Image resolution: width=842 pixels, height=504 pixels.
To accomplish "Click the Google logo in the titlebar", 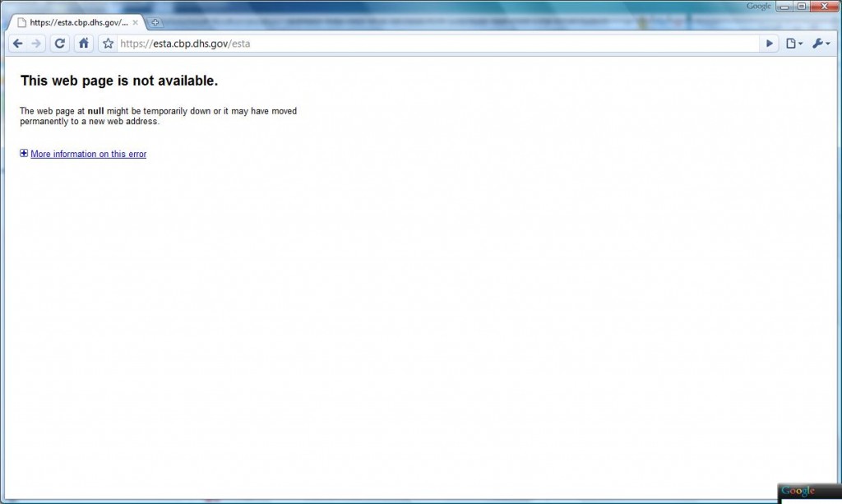I will tap(759, 5).
